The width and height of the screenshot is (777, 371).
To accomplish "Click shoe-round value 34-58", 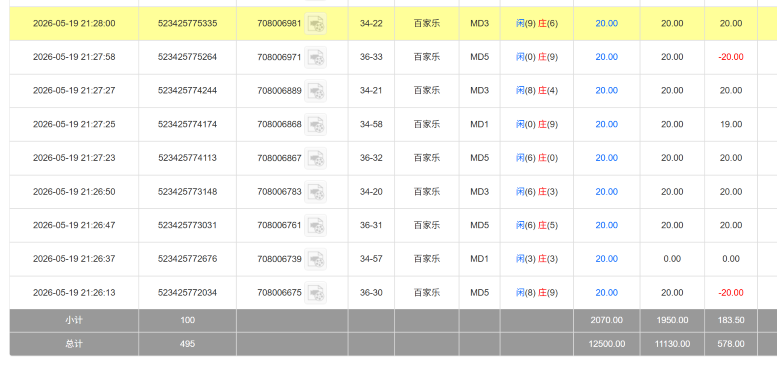I will tap(371, 124).
